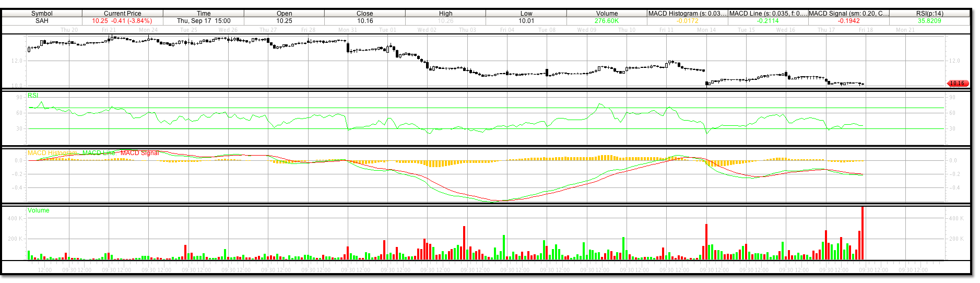Click the MACD Histogram column header
The image size is (980, 283).
coord(687,14)
